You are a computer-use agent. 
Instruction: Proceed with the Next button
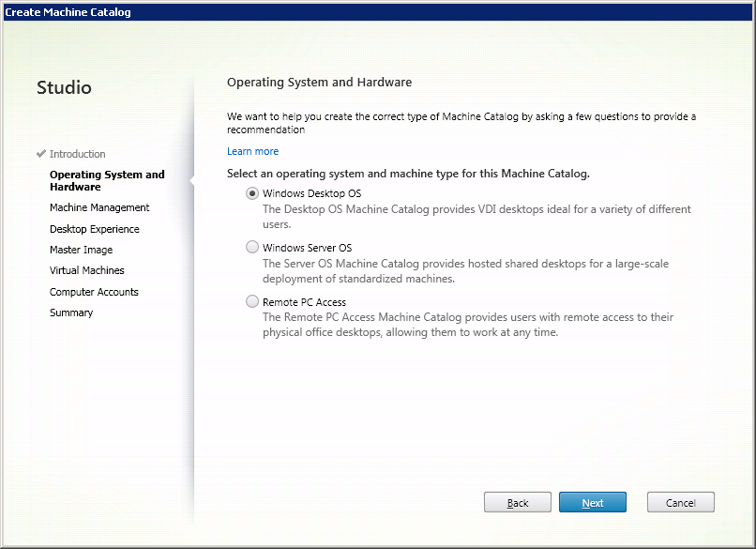(593, 503)
